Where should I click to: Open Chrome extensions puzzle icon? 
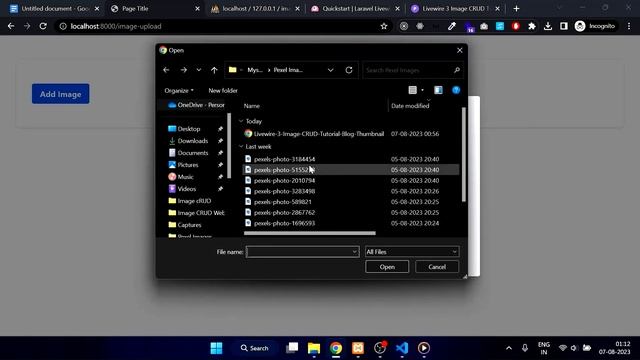pyautogui.click(x=532, y=26)
